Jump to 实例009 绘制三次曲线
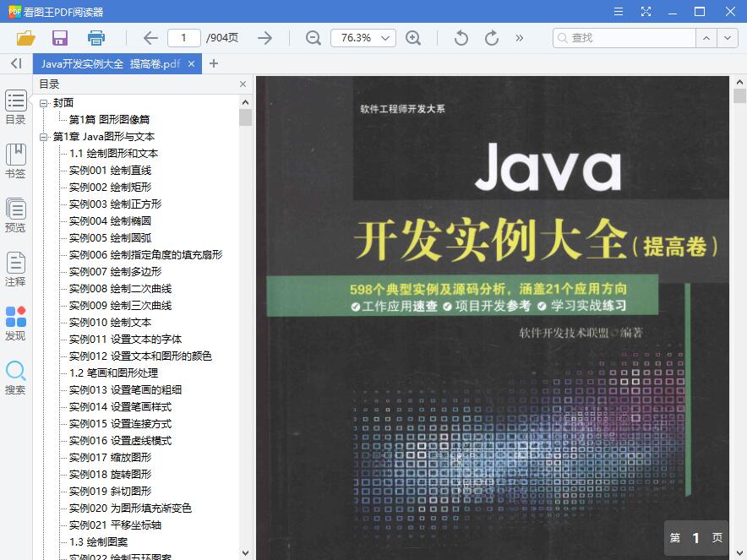The height and width of the screenshot is (560, 747). point(121,306)
